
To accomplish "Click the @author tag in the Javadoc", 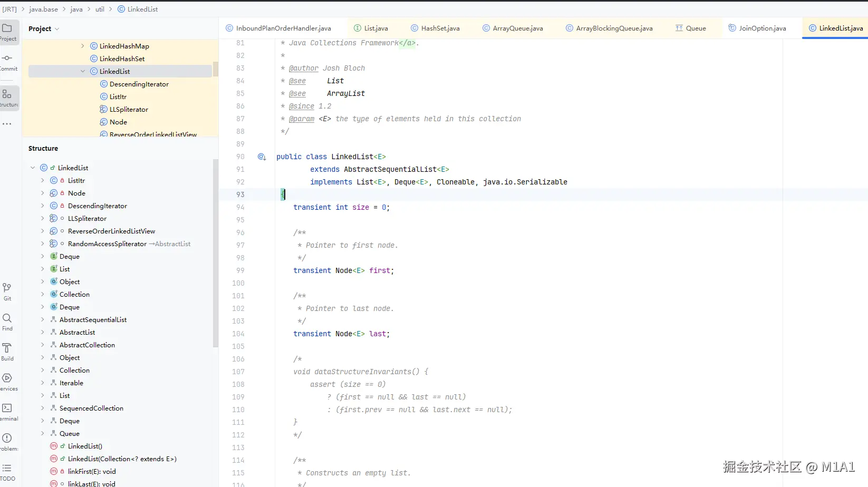I will click(x=304, y=68).
